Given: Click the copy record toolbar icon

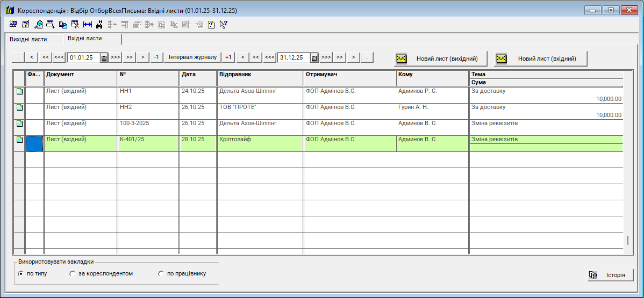Looking at the screenshot, I should [x=63, y=24].
